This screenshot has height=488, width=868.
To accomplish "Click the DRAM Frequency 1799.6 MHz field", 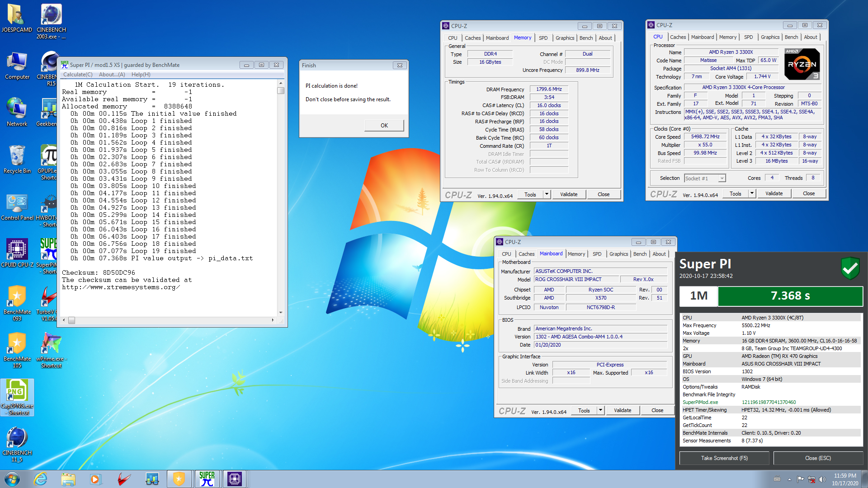I will [x=549, y=89].
